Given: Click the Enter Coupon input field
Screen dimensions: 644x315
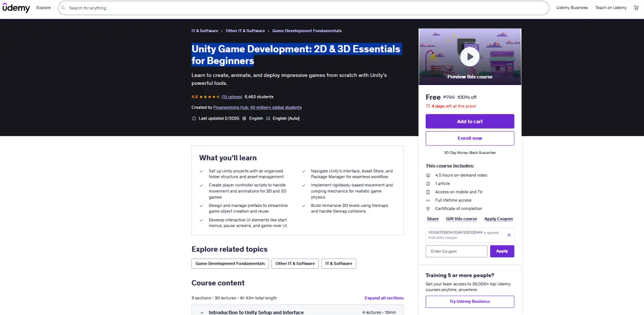Looking at the screenshot, I should 456,251.
